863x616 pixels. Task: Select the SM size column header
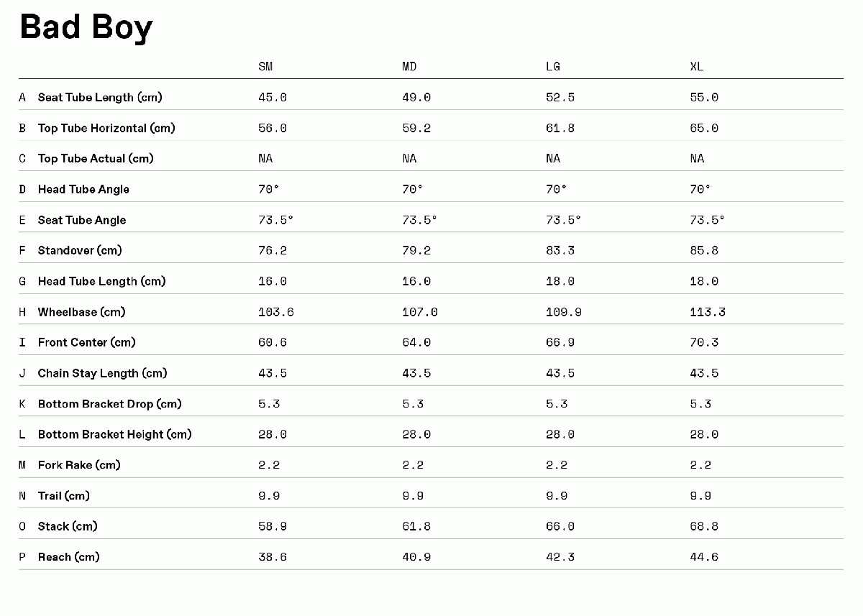click(x=265, y=67)
